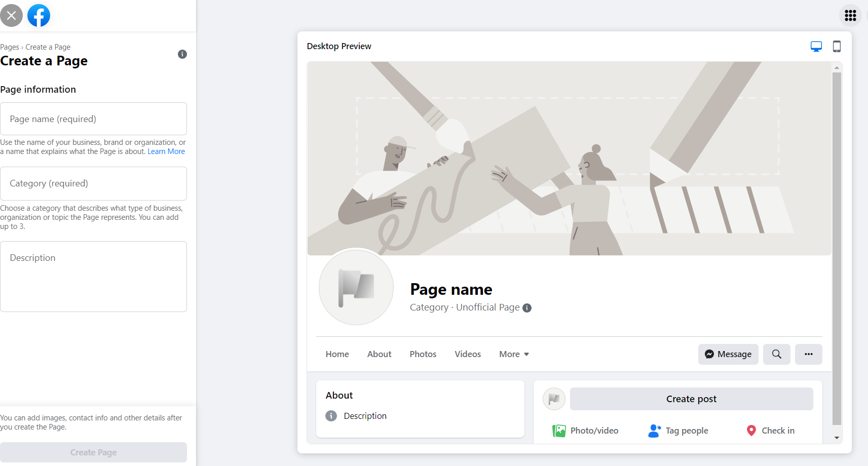This screenshot has height=466, width=868.
Task: Close the Create a Page dialog
Action: (x=11, y=15)
